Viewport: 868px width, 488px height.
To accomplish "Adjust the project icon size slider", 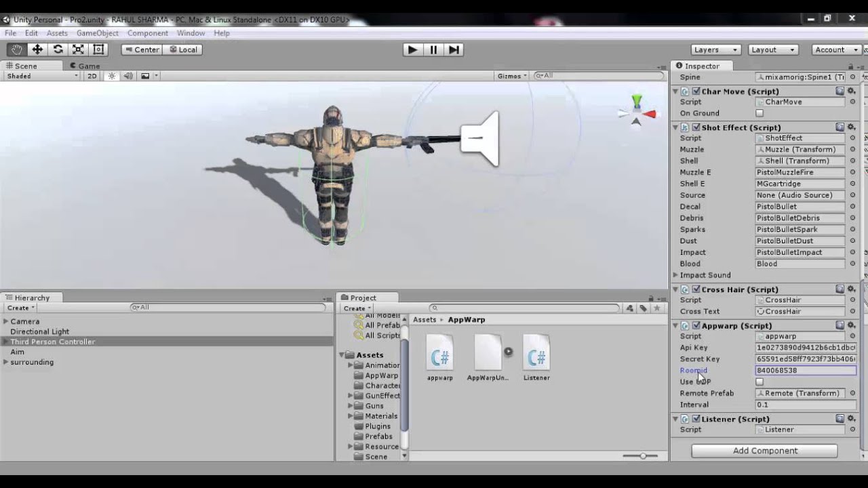I will pyautogui.click(x=643, y=455).
